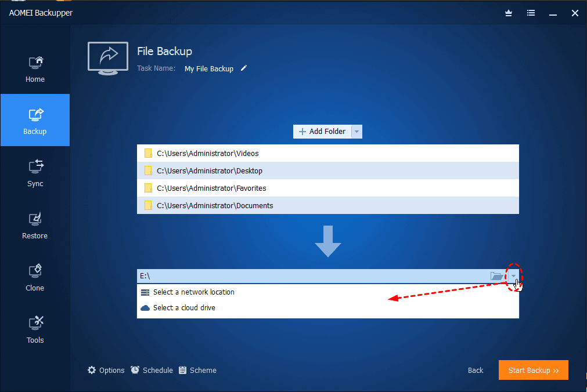The height and width of the screenshot is (392, 587).
Task: Select the Backup sidebar tab
Action: 35,120
